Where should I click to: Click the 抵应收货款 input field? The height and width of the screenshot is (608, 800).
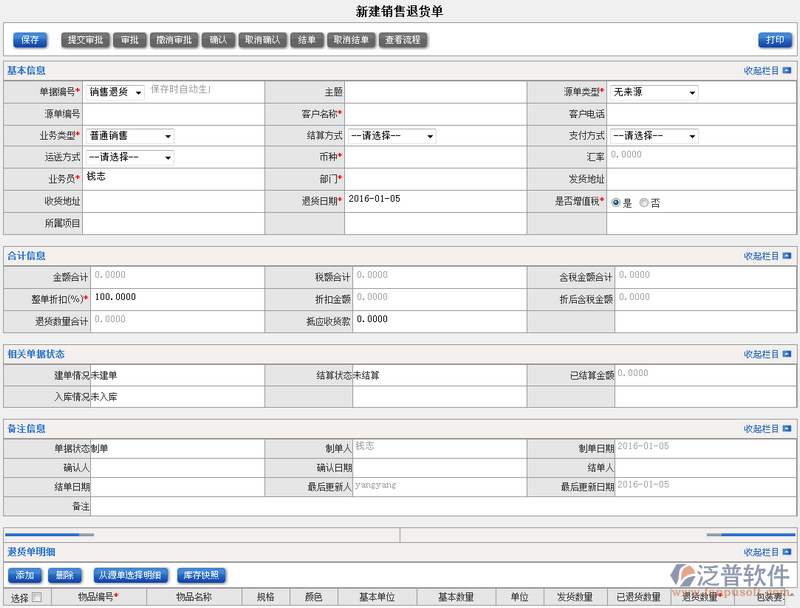[x=440, y=321]
